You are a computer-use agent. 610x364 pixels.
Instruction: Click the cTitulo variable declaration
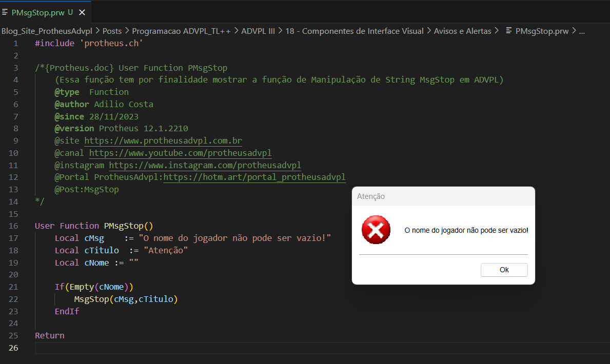click(102, 250)
